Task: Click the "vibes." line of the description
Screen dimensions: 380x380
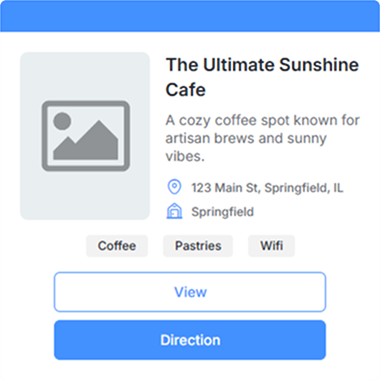Action: tap(185, 156)
